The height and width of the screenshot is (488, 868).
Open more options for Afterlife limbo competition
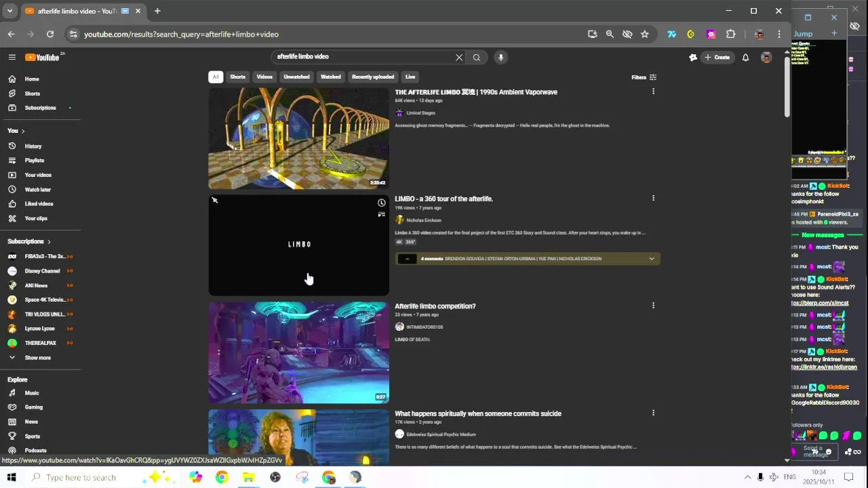653,306
